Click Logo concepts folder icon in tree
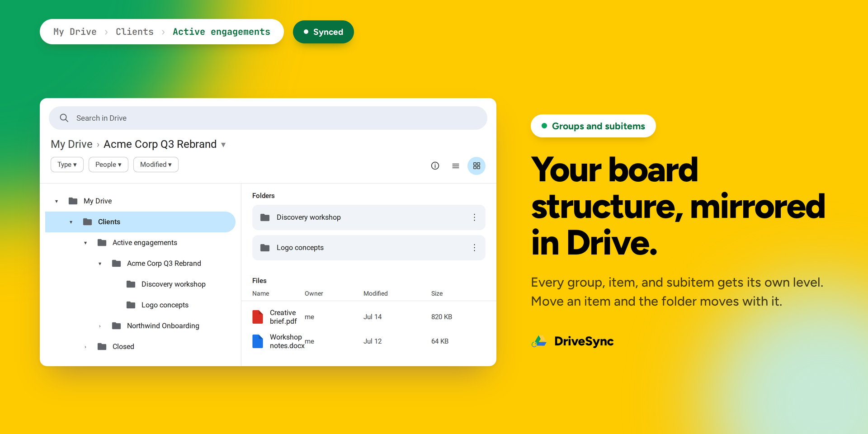 131,305
